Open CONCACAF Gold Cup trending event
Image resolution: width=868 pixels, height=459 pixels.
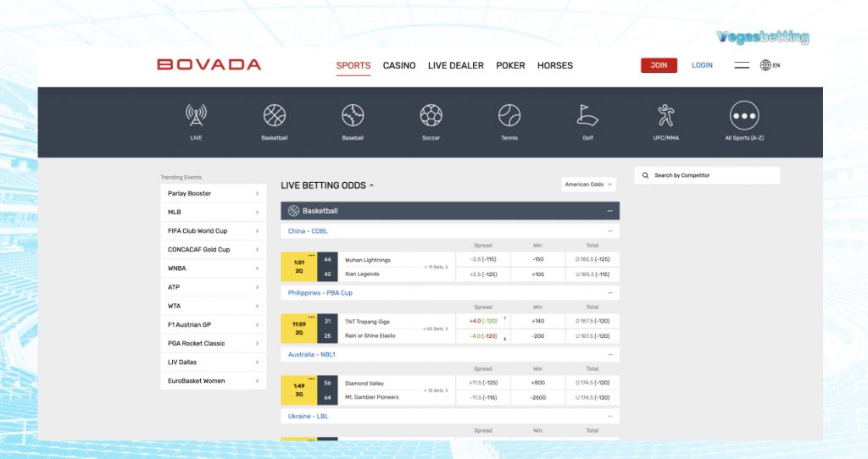(x=213, y=250)
